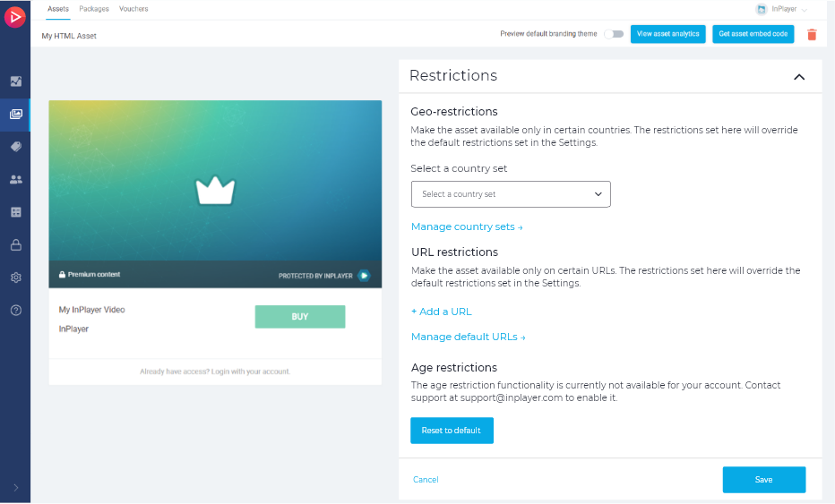Collapse the Restrictions section

pos(799,77)
